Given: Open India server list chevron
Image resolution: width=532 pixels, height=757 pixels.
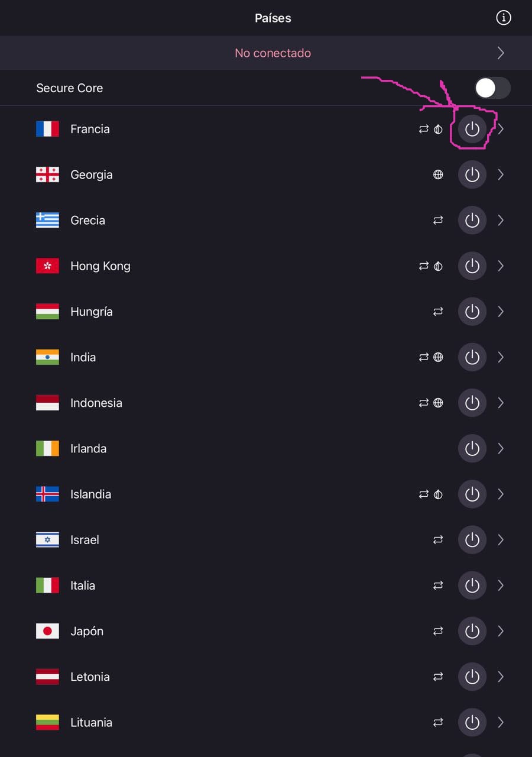Looking at the screenshot, I should 501,357.
